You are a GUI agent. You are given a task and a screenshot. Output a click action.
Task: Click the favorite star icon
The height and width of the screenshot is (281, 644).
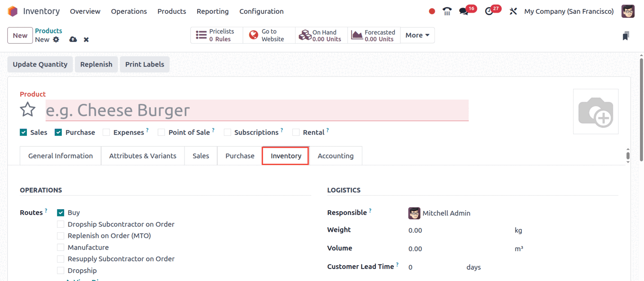tap(28, 110)
